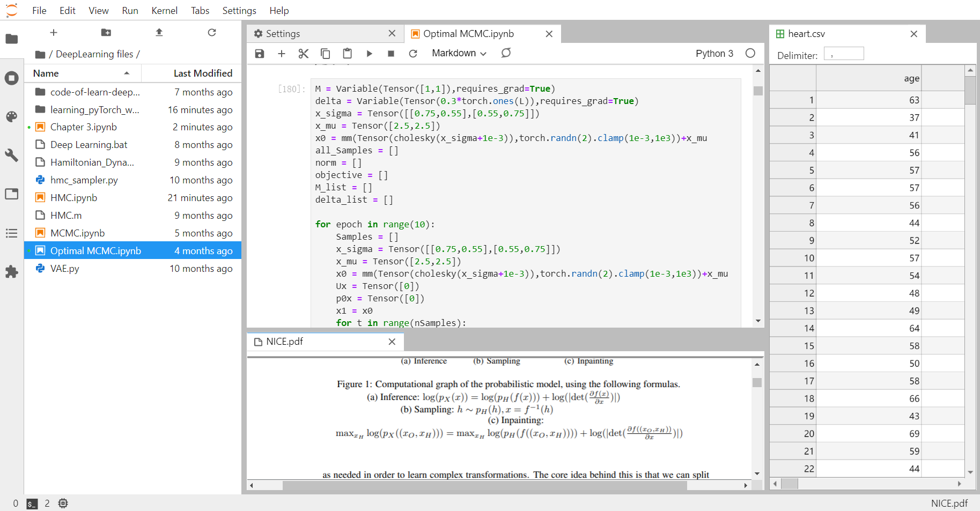
Task: Upload a file using the upload icon
Action: coord(159,32)
